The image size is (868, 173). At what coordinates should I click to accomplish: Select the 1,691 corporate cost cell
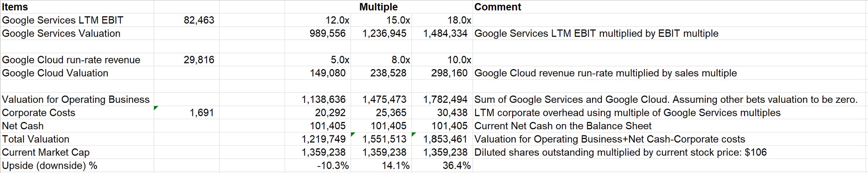(187, 113)
